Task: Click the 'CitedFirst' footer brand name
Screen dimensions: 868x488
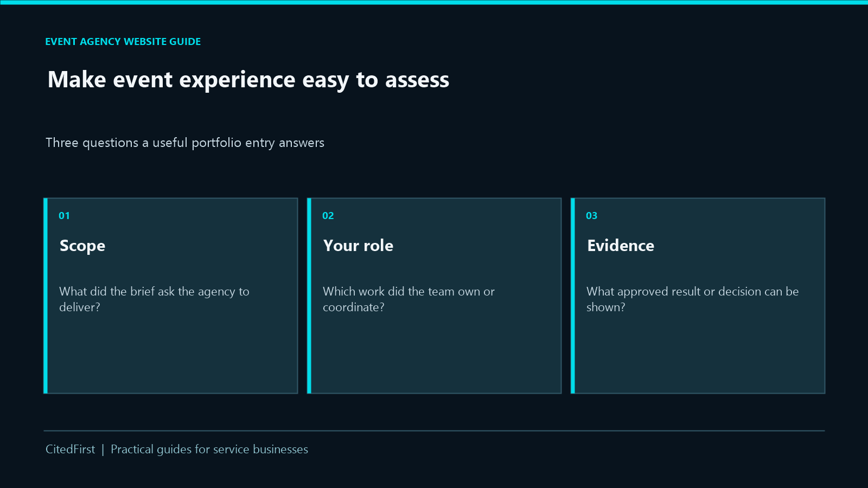Action: point(70,450)
